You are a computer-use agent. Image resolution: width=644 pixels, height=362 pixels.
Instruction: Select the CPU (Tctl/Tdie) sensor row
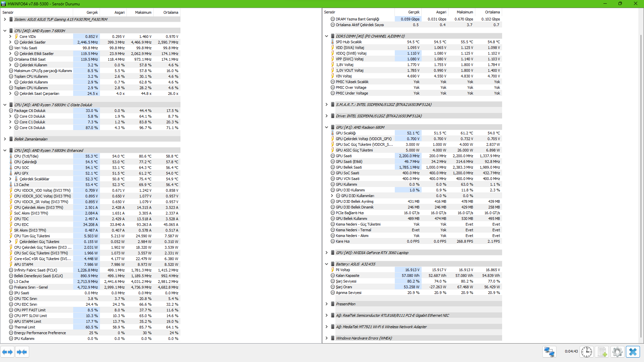[26, 156]
